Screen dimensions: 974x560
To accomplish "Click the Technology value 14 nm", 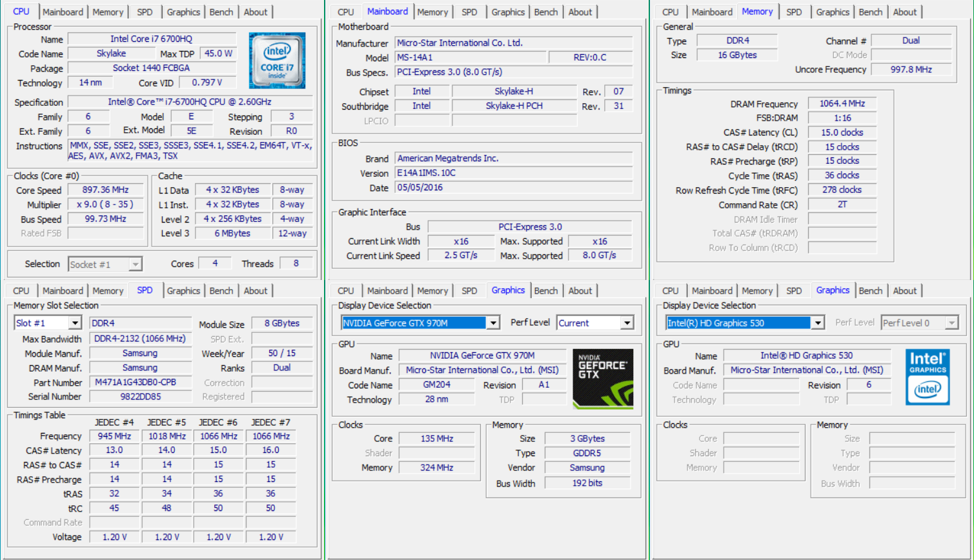I will [x=90, y=83].
